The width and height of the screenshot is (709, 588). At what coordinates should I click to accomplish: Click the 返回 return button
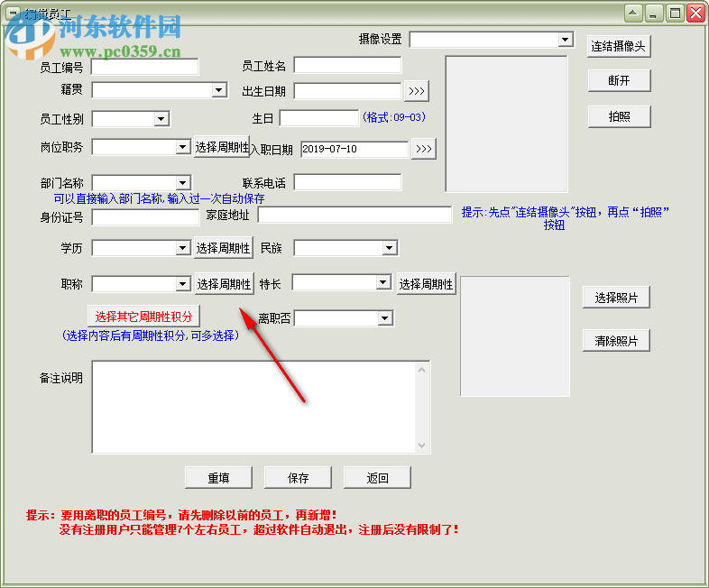click(378, 478)
